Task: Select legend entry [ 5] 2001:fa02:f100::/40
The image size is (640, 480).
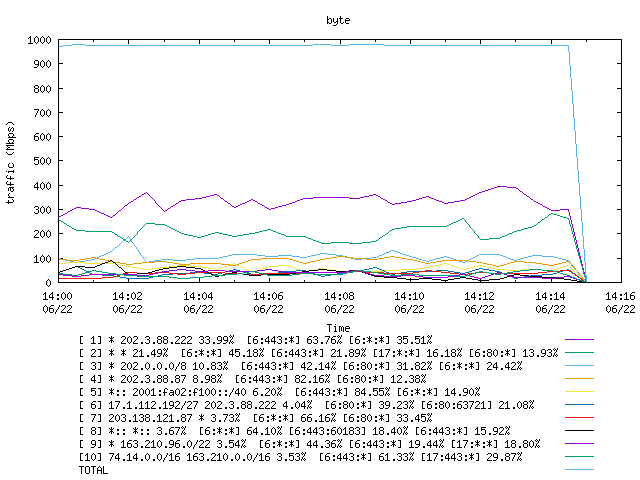Action: [x=280, y=392]
